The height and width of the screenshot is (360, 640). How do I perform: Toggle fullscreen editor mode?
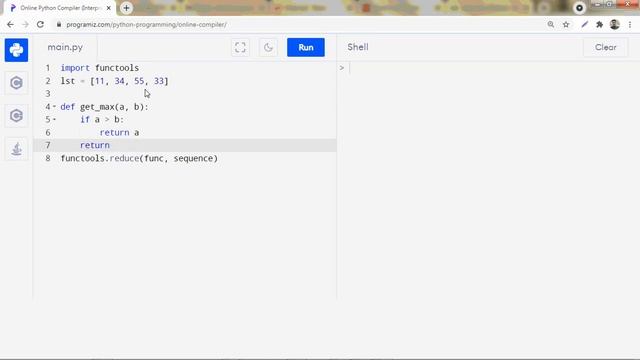tap(240, 47)
